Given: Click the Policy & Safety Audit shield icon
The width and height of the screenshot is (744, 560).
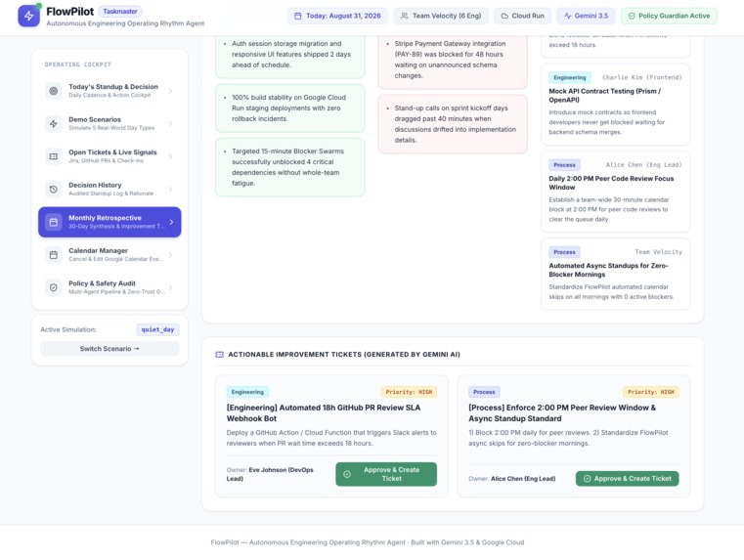Looking at the screenshot, I should tap(54, 287).
